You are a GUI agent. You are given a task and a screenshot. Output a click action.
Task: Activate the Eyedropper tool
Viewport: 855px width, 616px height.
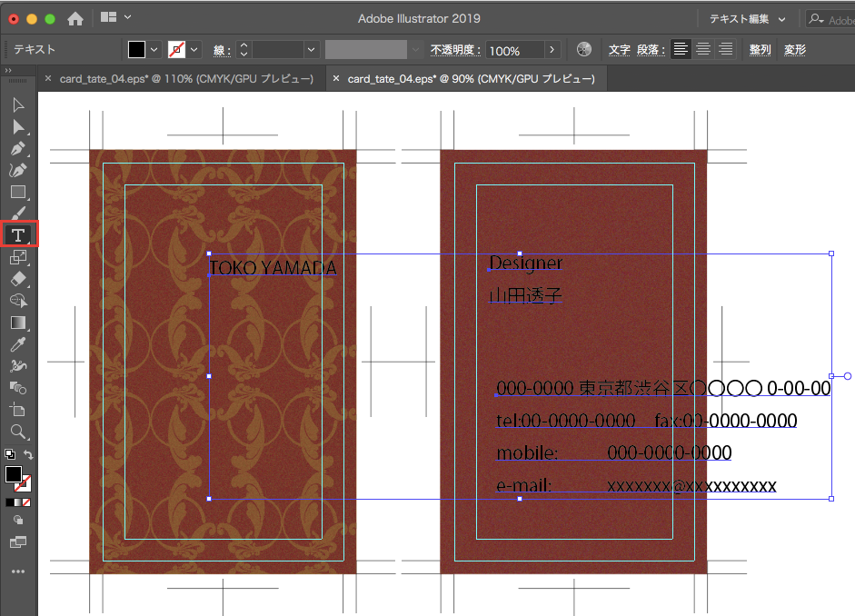point(18,344)
